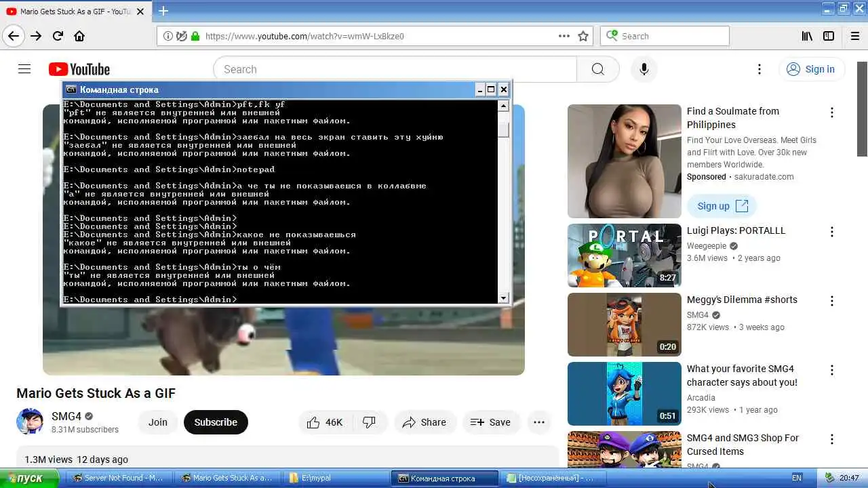Go to YouTube home via the logo

click(79, 69)
